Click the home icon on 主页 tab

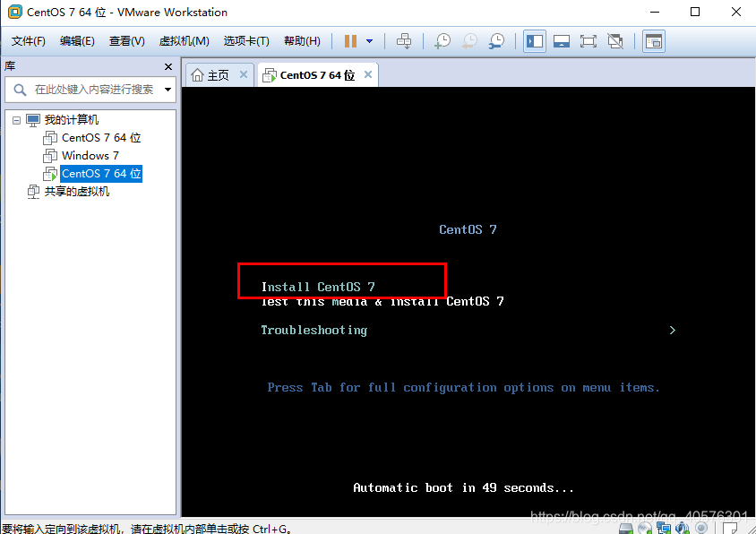pos(197,75)
